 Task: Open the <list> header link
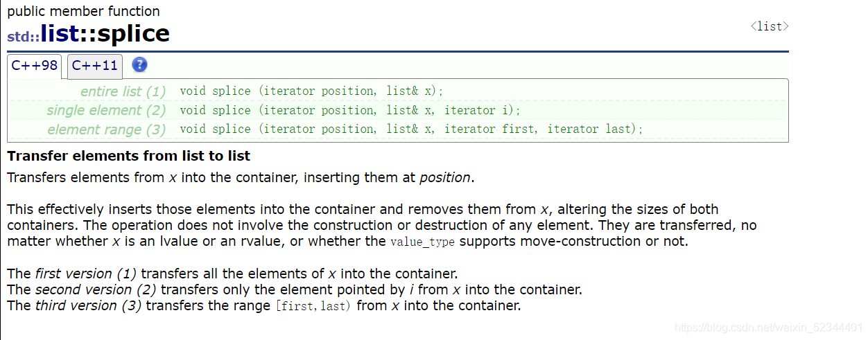[770, 26]
